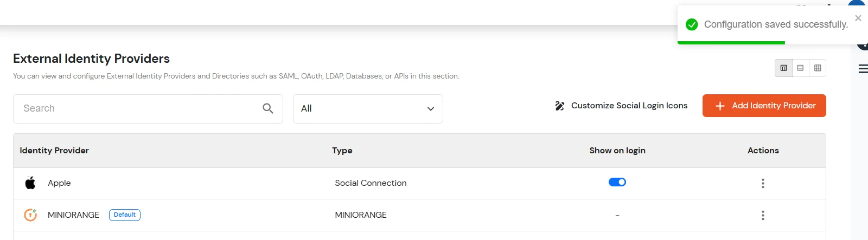Open the All filter dropdown
868x240 pixels.
(x=368, y=109)
